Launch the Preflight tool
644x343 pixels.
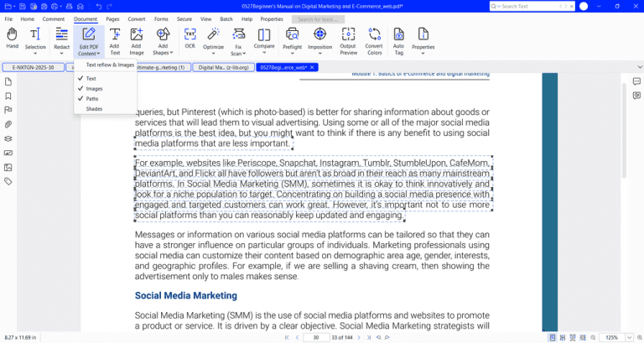(292, 40)
